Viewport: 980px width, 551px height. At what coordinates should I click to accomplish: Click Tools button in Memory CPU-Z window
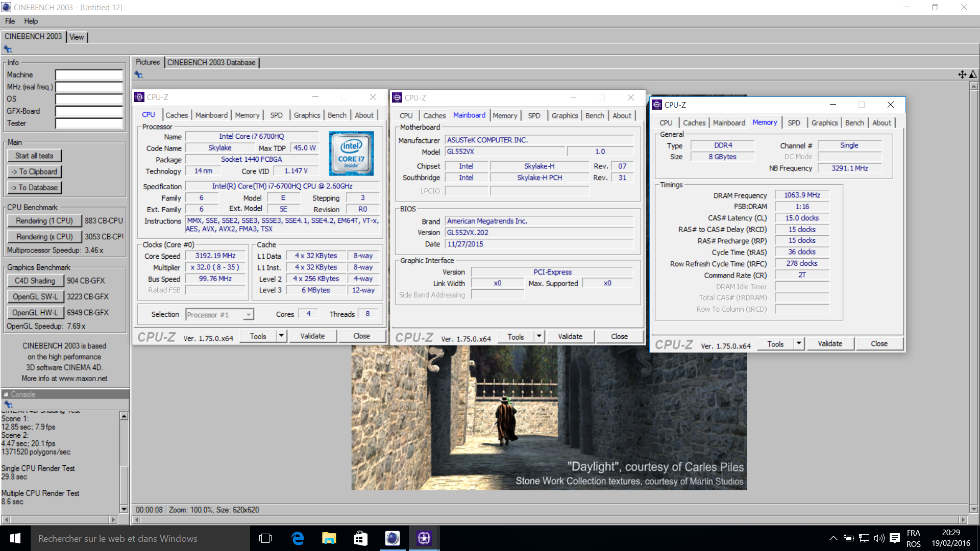point(775,343)
